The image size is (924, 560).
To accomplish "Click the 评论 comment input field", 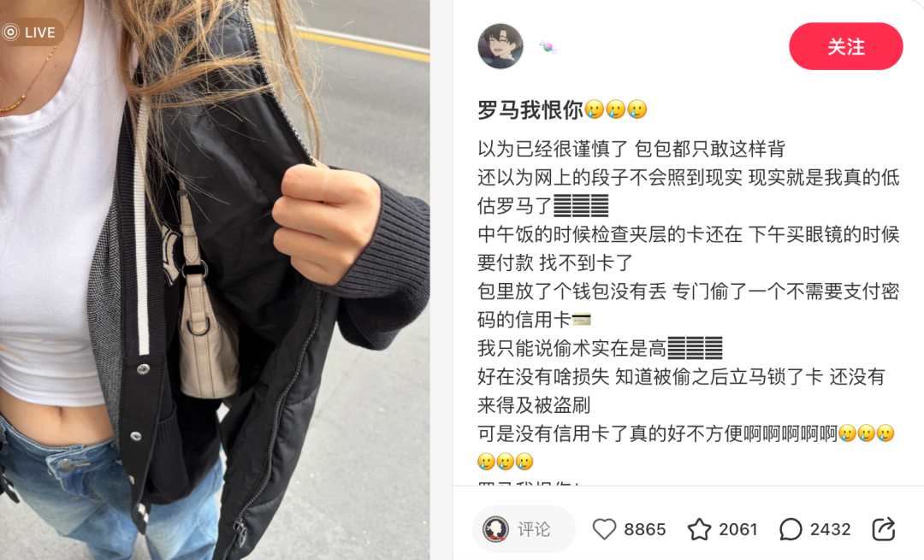I will tap(524, 529).
